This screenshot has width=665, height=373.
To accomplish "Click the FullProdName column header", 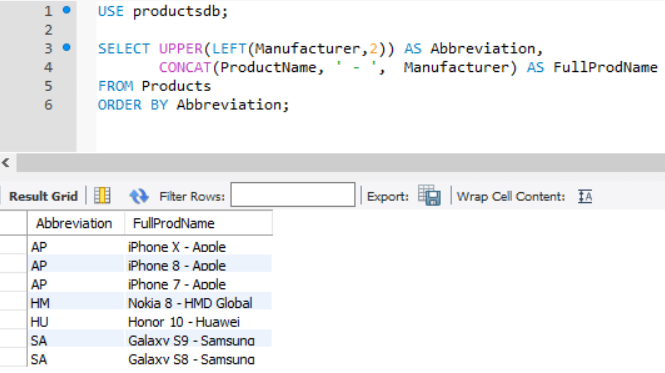I will [198, 223].
